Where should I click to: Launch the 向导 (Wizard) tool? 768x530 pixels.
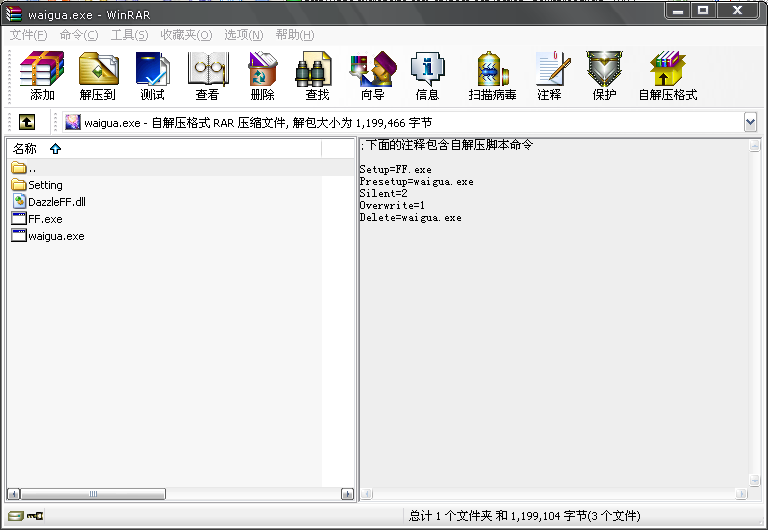[373, 76]
